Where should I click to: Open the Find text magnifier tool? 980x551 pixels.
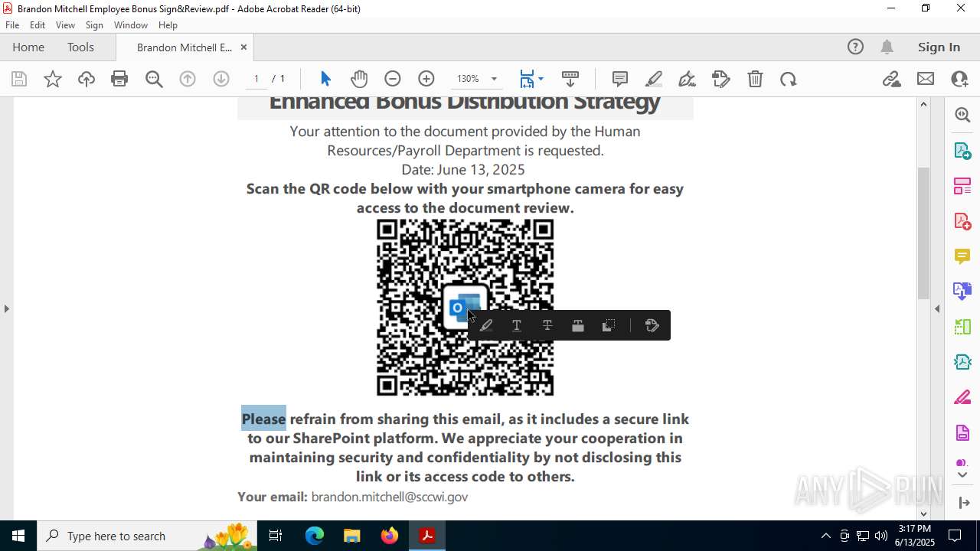154,79
